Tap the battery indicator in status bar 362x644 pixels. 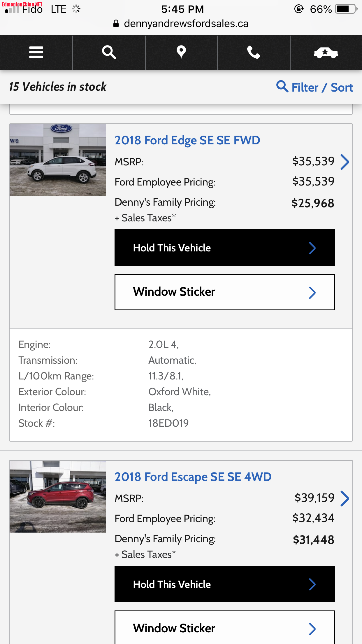(x=346, y=9)
